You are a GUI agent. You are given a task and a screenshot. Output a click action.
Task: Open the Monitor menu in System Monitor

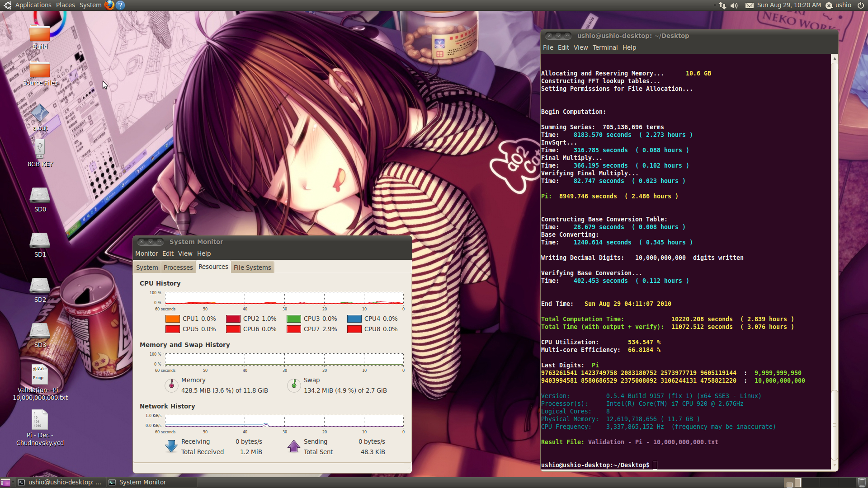click(x=146, y=253)
